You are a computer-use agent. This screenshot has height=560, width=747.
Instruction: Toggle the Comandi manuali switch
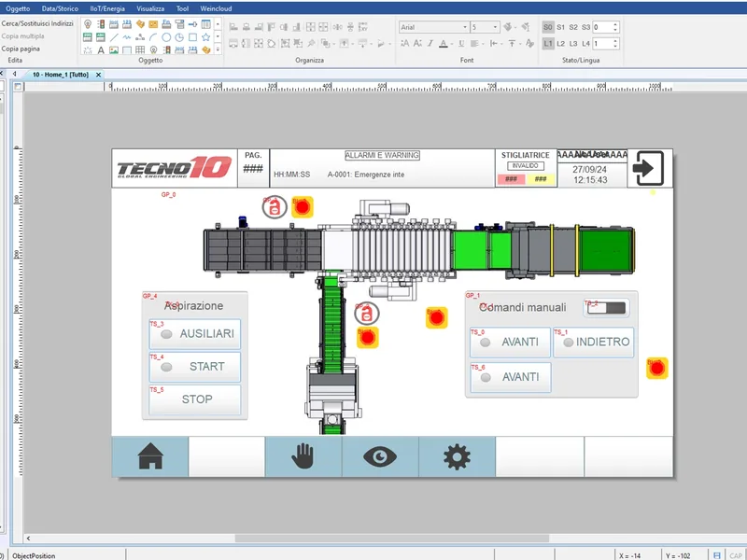[x=606, y=308]
